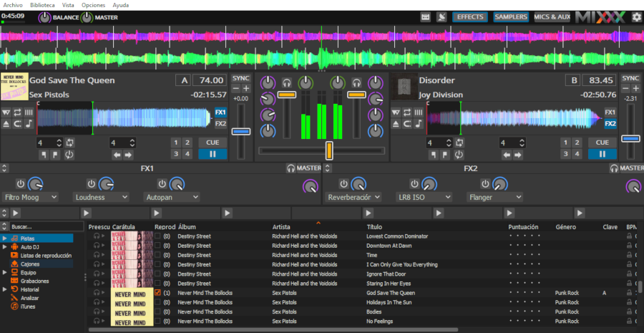The width and height of the screenshot is (644, 333).
Task: Click SYNC on Deck A
Action: tap(241, 78)
